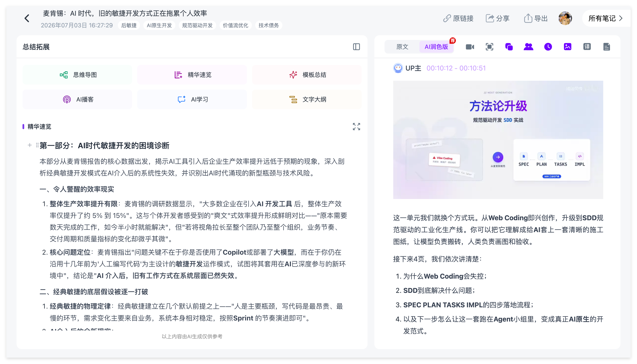Toggle the 总结拓展 panel layout icon
The image size is (637, 364).
(x=356, y=47)
